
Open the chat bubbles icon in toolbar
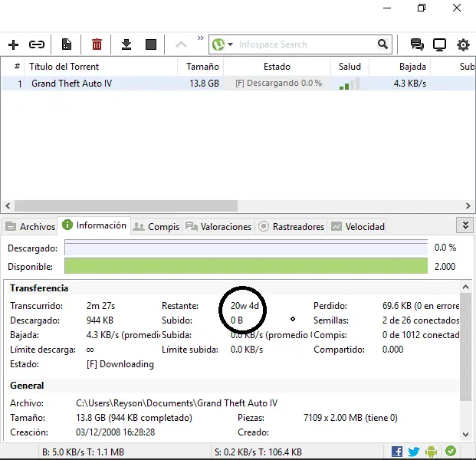pyautogui.click(x=417, y=44)
